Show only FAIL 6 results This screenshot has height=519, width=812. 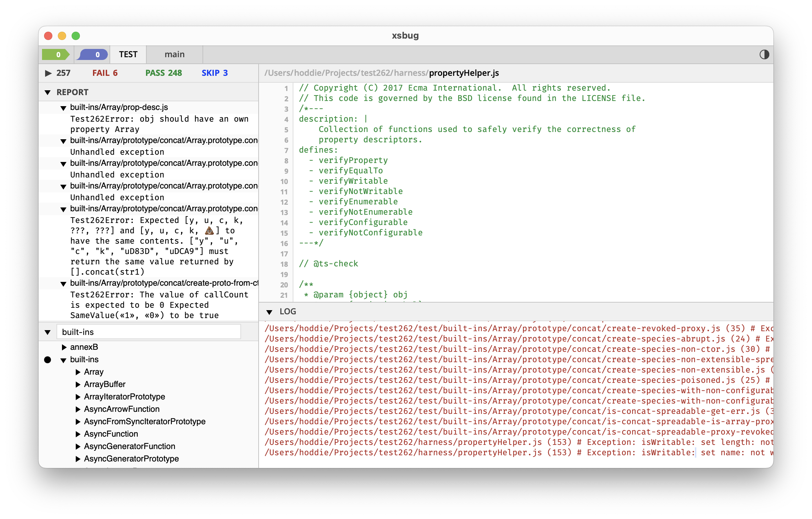tap(105, 73)
